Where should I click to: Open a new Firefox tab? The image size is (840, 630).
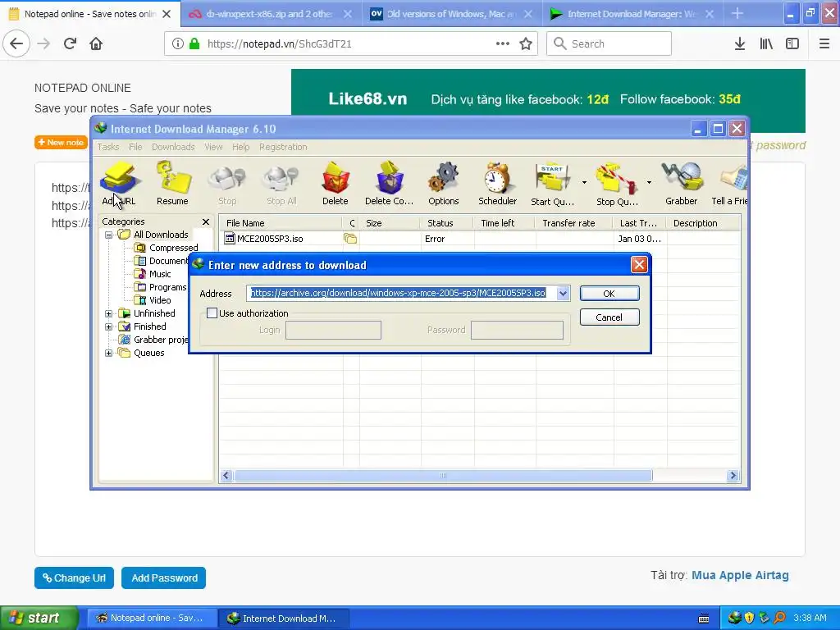tap(737, 13)
